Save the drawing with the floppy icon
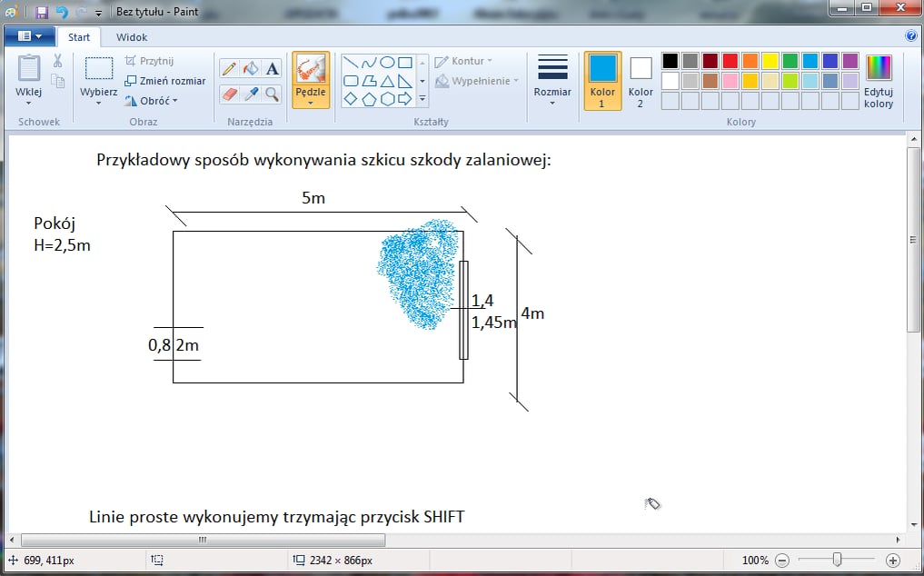 42,12
